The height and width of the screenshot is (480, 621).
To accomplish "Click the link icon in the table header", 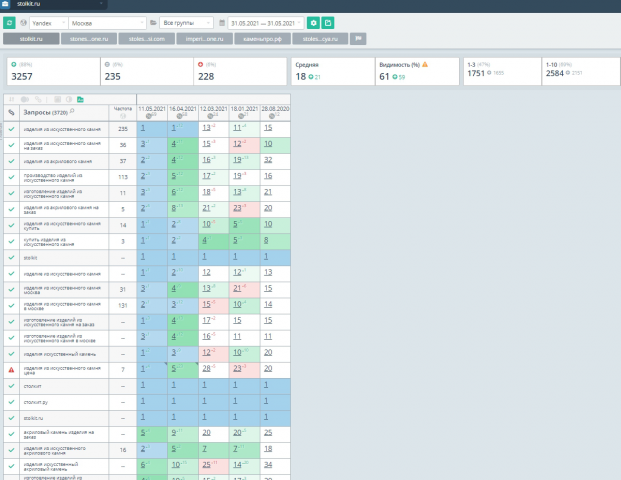I will (x=11, y=113).
